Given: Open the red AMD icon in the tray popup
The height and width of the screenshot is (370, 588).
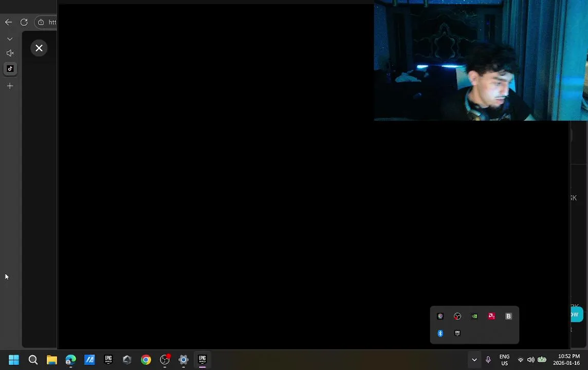Looking at the screenshot, I should tap(491, 316).
